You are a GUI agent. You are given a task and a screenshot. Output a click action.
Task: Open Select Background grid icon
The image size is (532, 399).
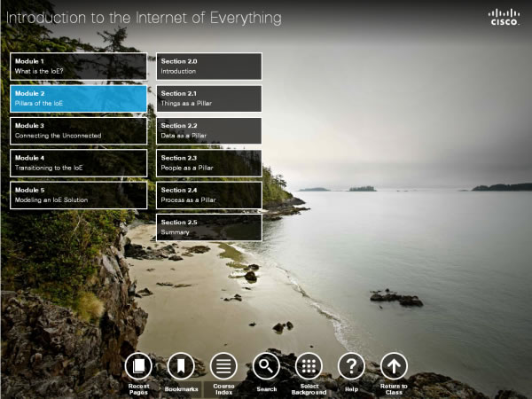[309, 365]
